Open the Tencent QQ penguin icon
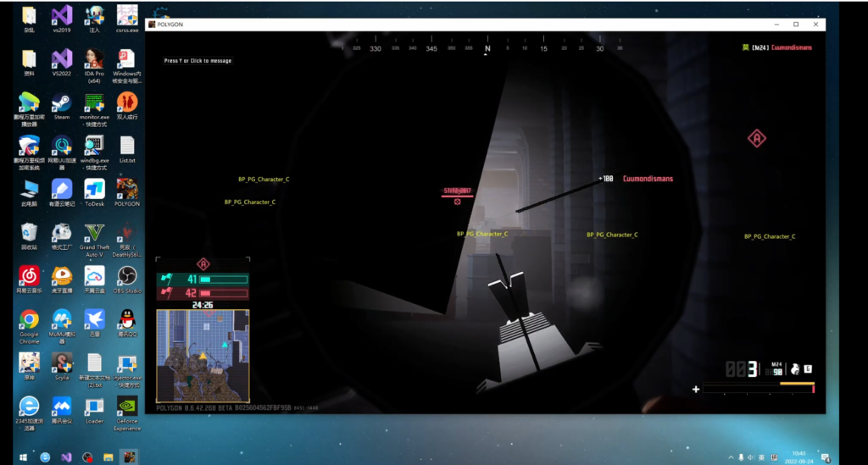 point(127,323)
